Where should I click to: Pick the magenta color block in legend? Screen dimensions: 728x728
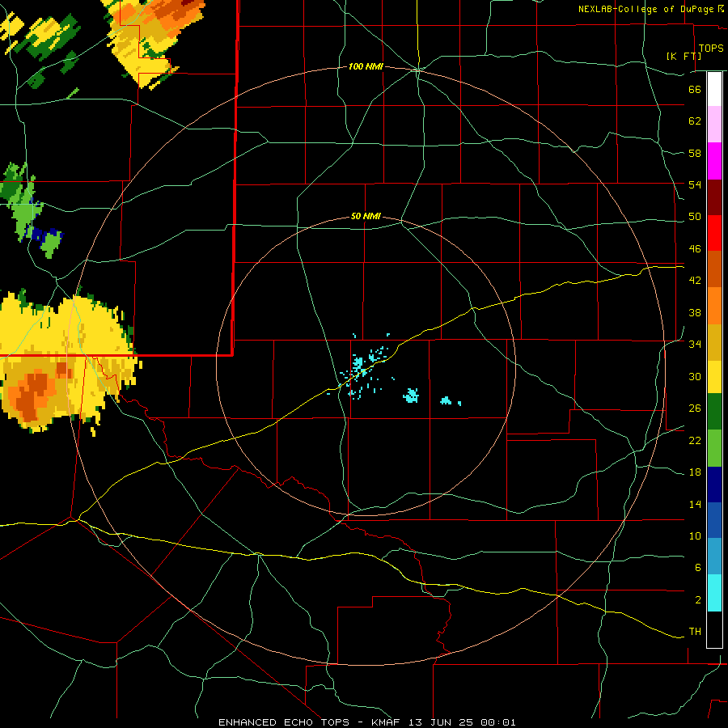click(714, 161)
